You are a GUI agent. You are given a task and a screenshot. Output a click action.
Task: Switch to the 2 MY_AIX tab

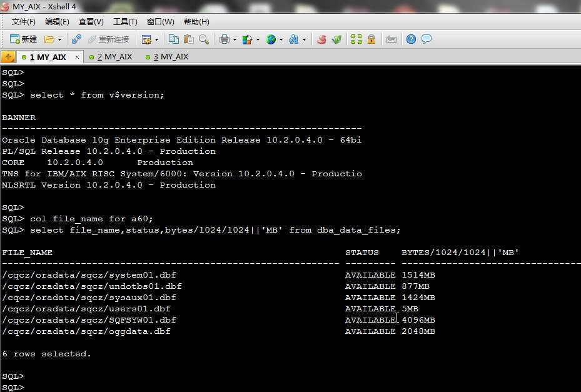[x=114, y=57]
